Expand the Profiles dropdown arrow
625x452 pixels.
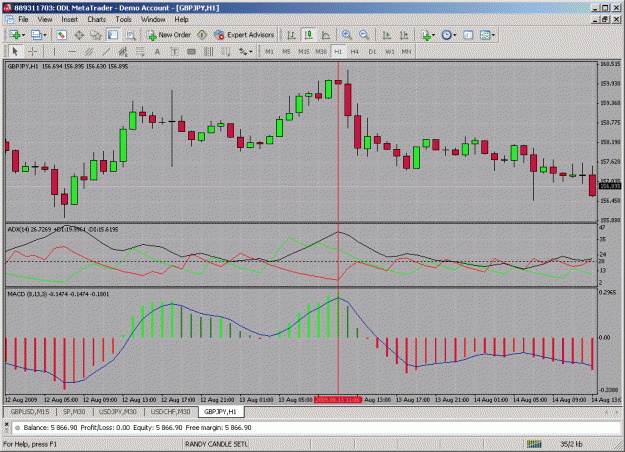coord(45,35)
